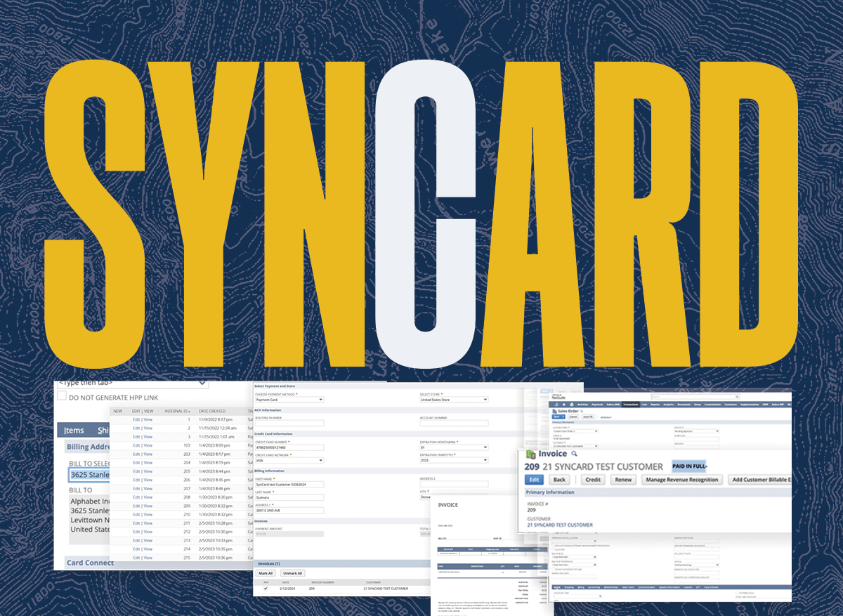Click the Manage Revenue Recognition button
Image resolution: width=843 pixels, height=616 pixels.
pyautogui.click(x=681, y=480)
